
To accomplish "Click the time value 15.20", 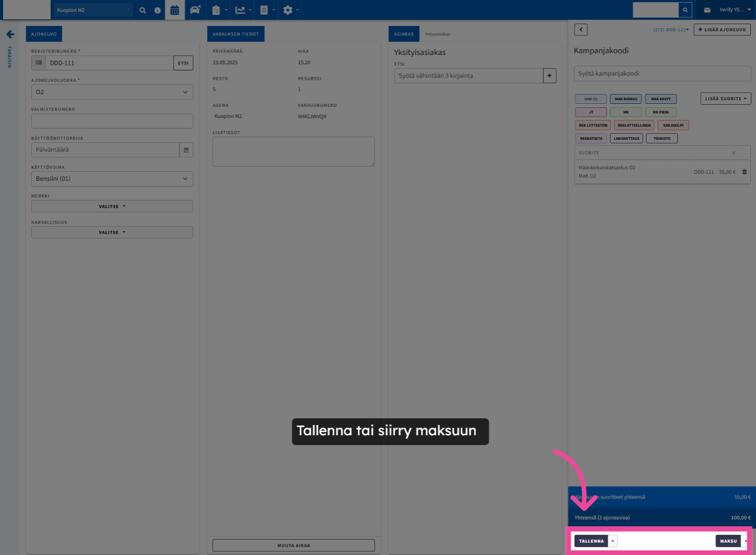I will pos(304,63).
